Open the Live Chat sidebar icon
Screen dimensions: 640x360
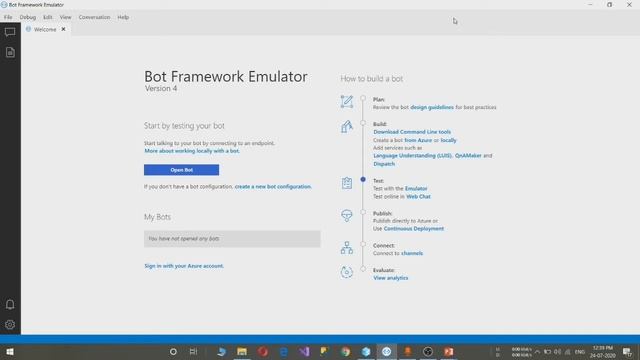10,32
